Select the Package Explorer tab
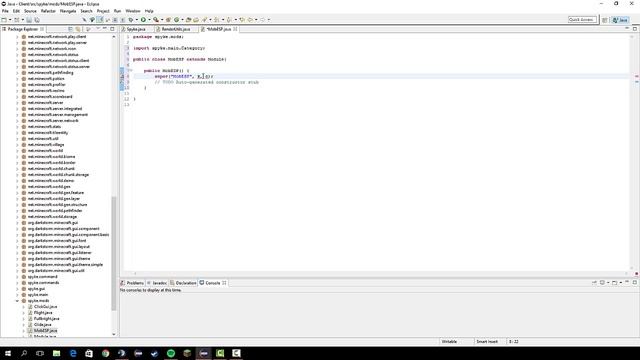Viewport: 640px width, 360px height. coord(22,29)
